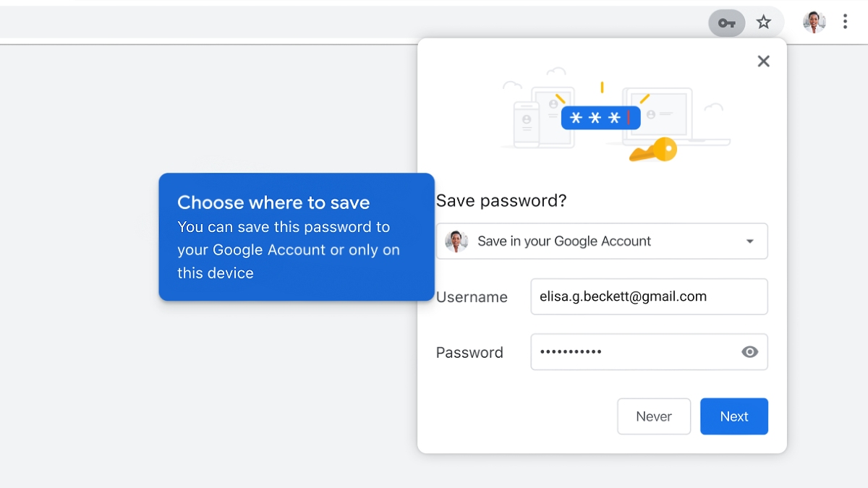The height and width of the screenshot is (488, 868).
Task: Click the Next button to save the password
Action: point(733,416)
